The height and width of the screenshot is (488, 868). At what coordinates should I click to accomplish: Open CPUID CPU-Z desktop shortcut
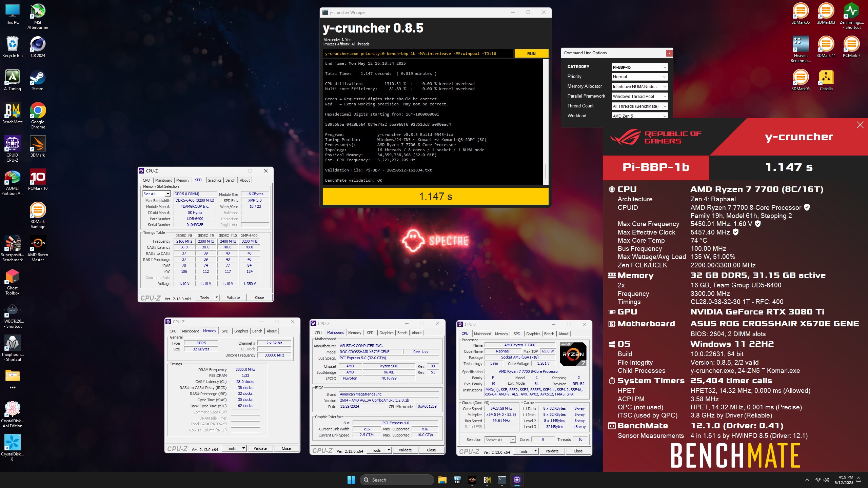(x=12, y=149)
